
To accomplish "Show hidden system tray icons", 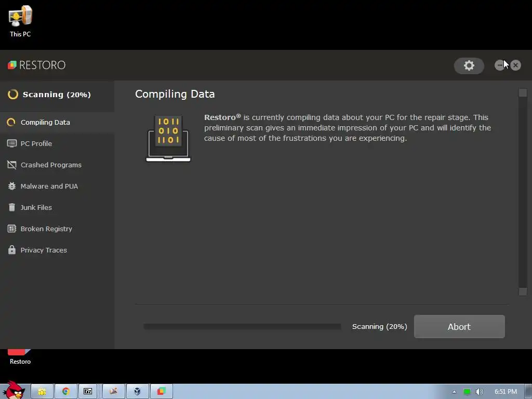I will click(454, 392).
